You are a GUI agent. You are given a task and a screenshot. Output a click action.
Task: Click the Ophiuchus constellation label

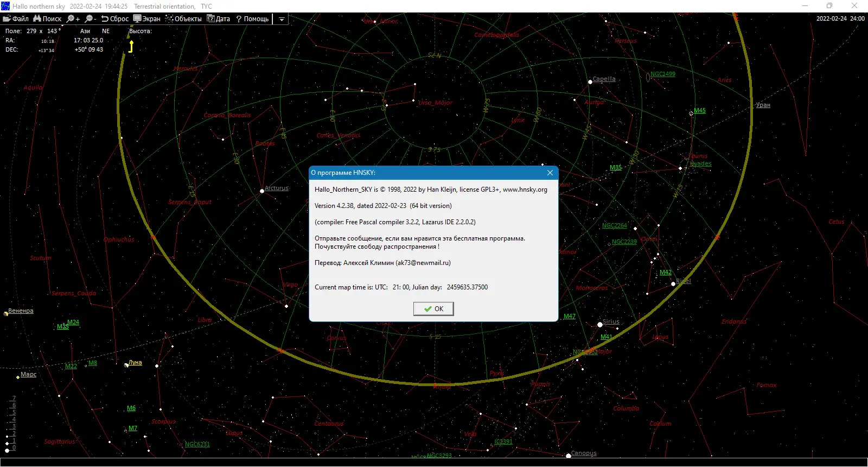coord(119,239)
